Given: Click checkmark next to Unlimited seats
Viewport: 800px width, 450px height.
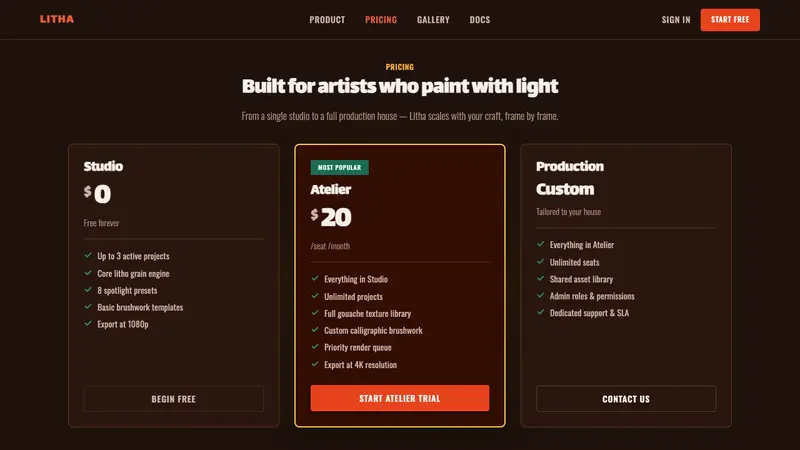Looking at the screenshot, I should pyautogui.click(x=540, y=261).
